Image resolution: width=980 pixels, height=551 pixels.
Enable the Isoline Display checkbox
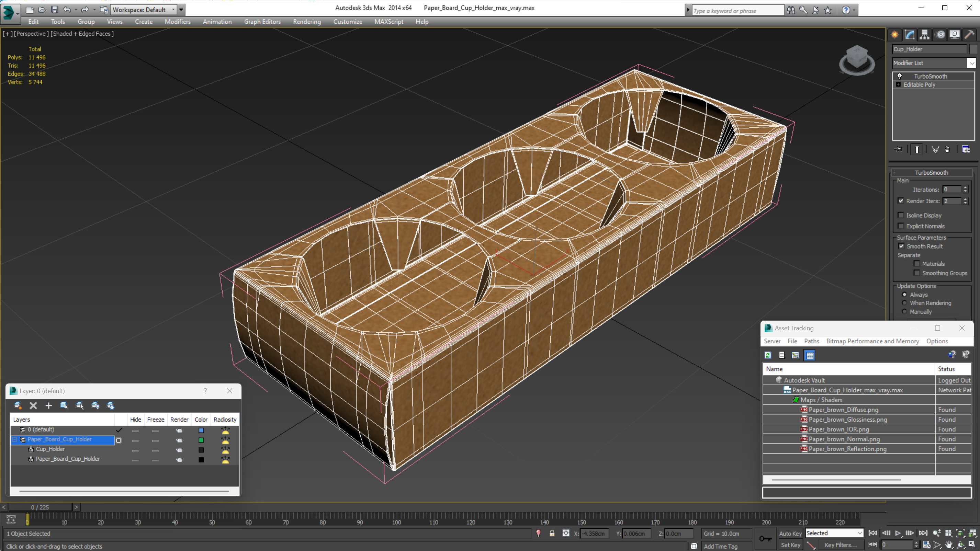901,215
